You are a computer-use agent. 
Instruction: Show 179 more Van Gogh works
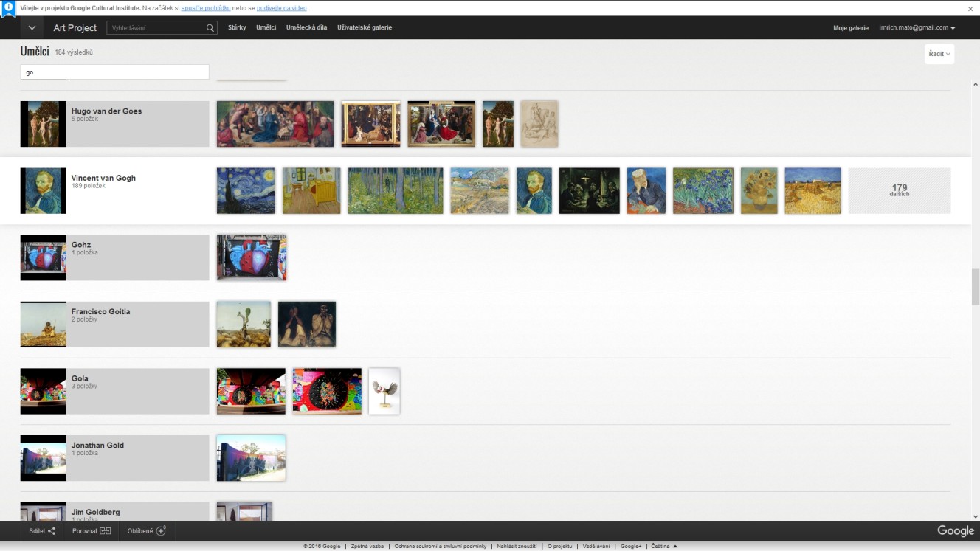coord(899,190)
